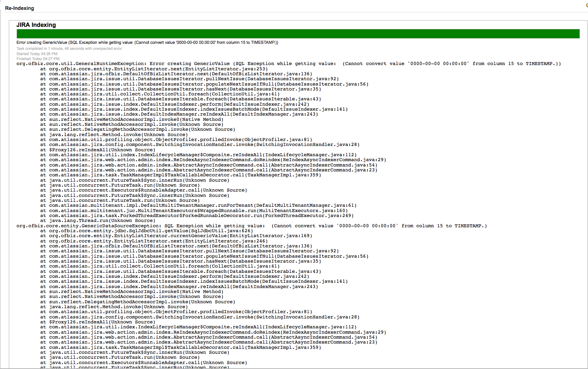Click the "DefaultMultiTenantManager.runForTenant" stack frame
Screen dimensions: 588x369
(198, 205)
